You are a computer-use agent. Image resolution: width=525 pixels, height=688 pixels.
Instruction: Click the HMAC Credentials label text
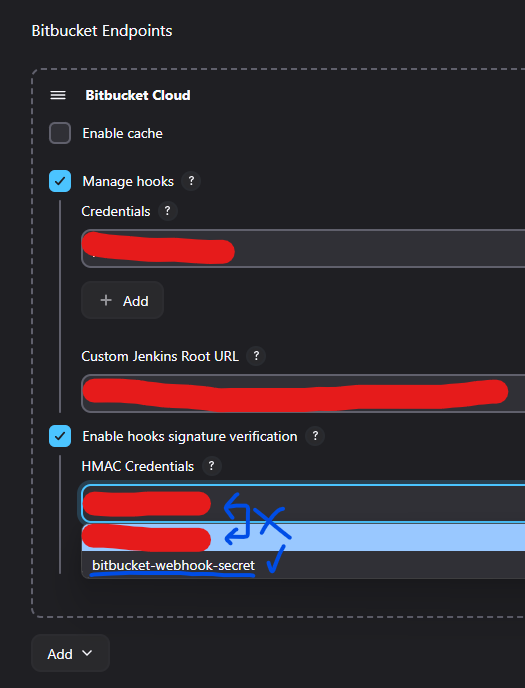(138, 466)
